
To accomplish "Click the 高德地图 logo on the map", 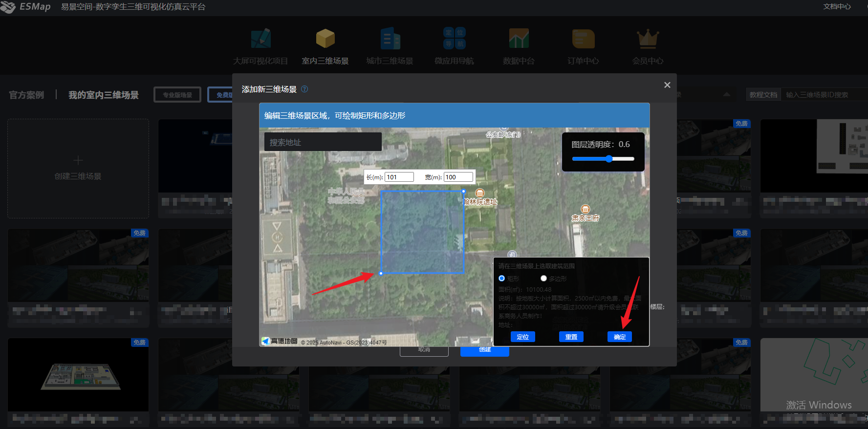I will click(x=280, y=341).
